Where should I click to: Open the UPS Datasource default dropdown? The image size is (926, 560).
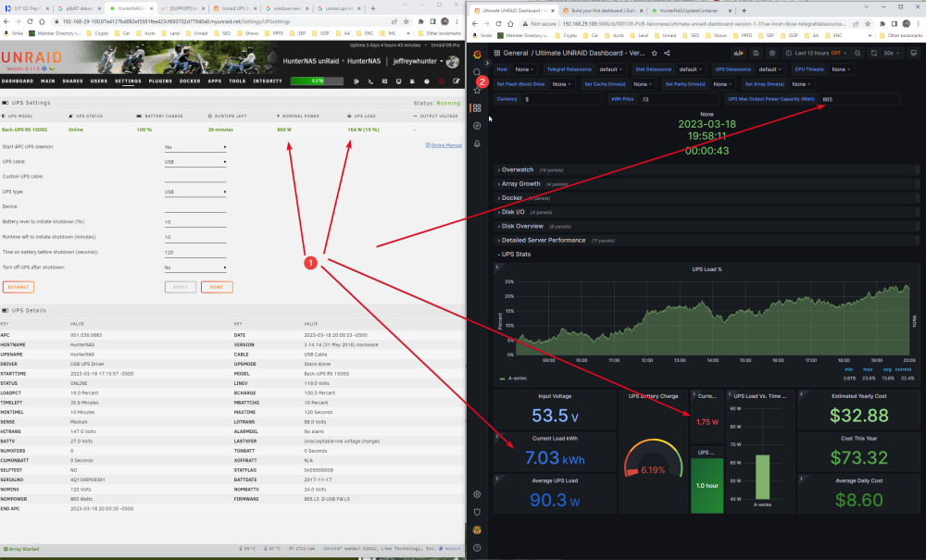point(770,69)
